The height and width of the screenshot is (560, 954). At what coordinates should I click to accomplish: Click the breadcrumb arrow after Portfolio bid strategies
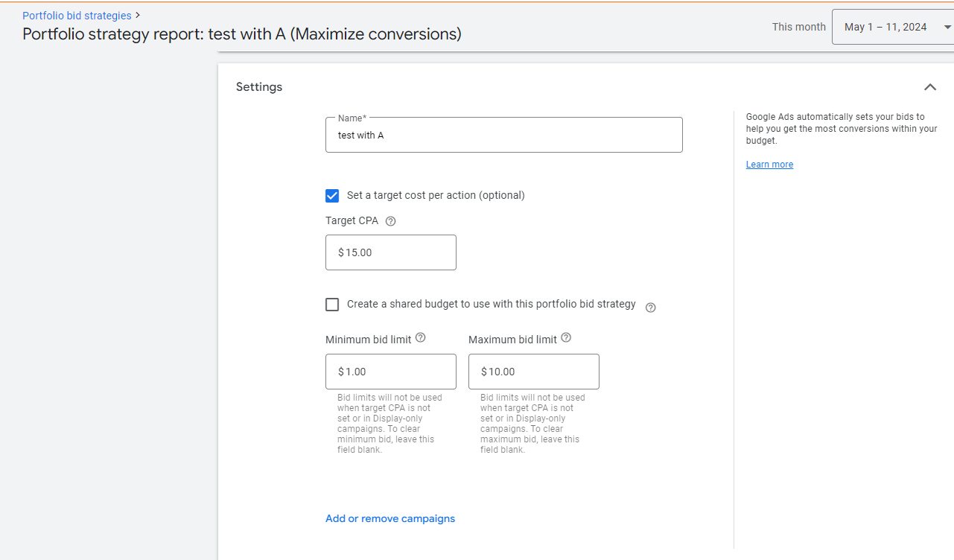[x=138, y=15]
